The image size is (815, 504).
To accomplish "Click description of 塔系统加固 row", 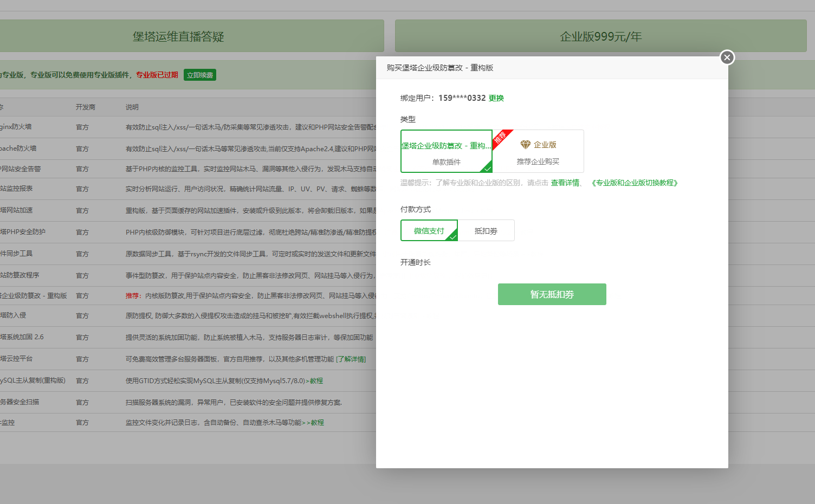I will click(x=249, y=337).
